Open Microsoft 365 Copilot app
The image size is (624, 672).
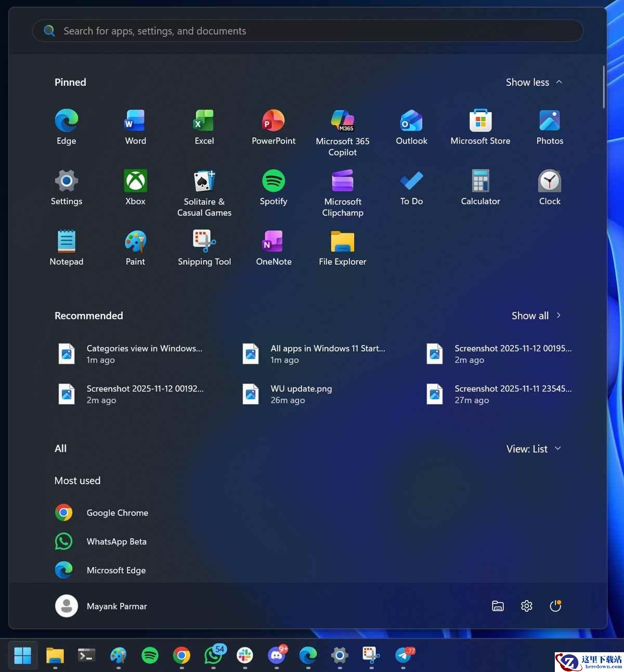(x=343, y=133)
